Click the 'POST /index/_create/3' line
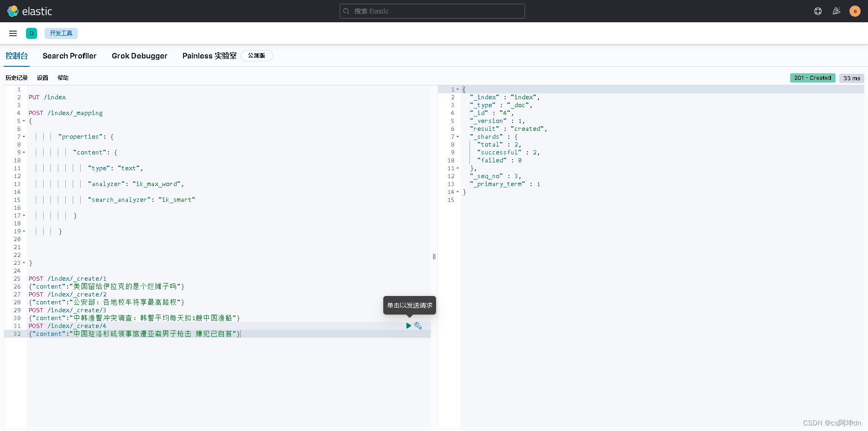Screen dimensions: 868x431 (68, 310)
